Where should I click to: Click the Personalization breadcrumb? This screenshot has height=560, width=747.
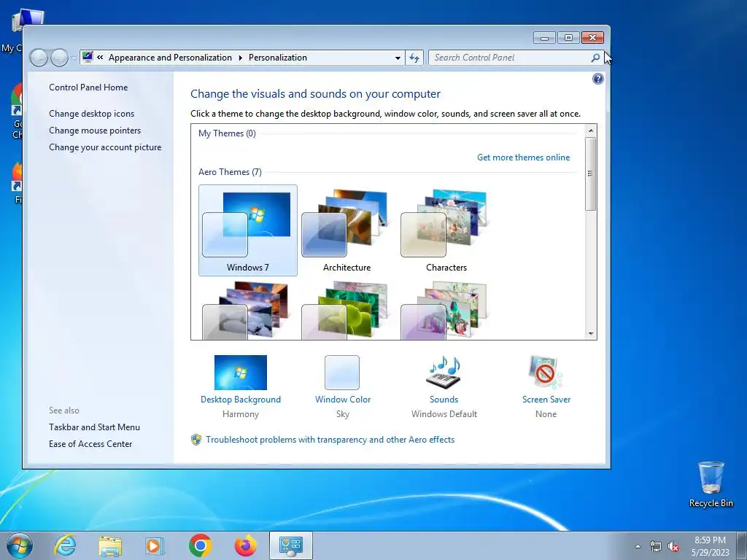tap(278, 58)
